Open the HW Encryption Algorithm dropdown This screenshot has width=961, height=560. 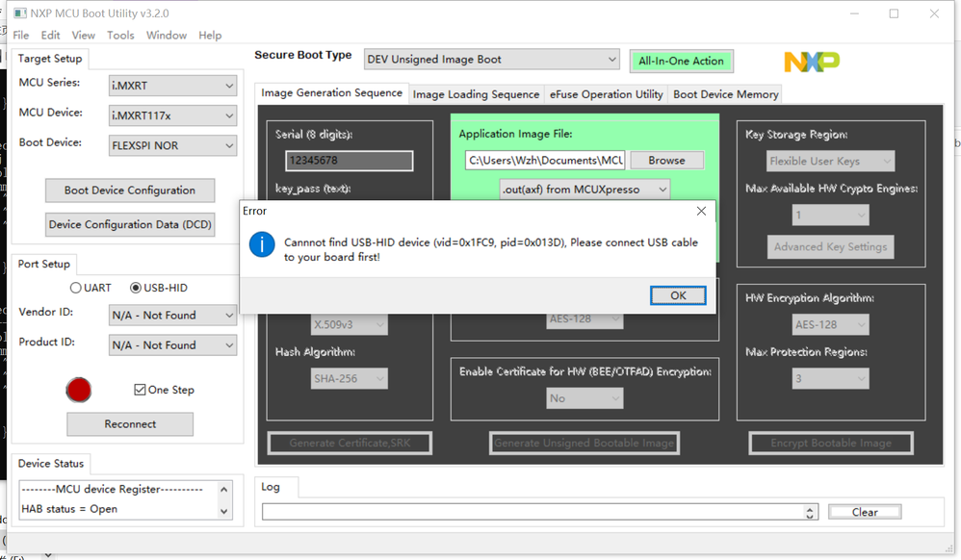click(x=830, y=324)
